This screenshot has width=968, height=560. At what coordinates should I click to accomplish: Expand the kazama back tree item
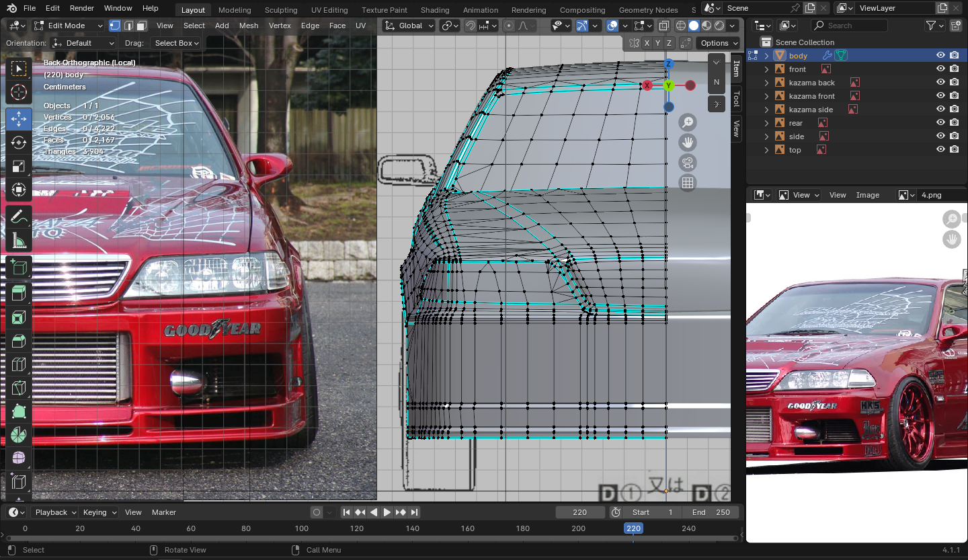pos(766,83)
